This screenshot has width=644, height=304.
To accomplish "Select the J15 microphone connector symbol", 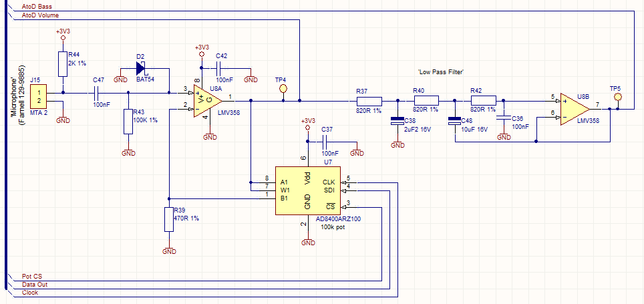I will [40, 97].
